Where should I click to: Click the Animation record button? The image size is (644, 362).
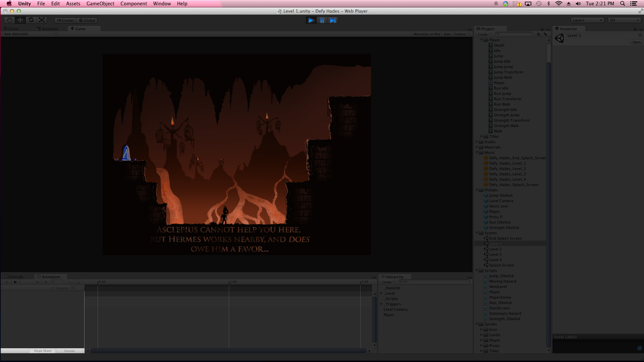6,282
